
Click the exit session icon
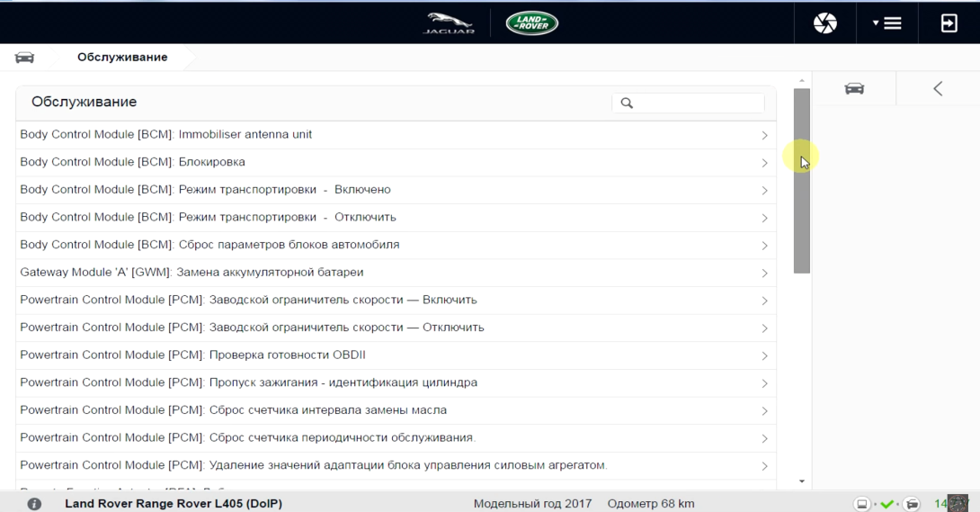click(949, 23)
